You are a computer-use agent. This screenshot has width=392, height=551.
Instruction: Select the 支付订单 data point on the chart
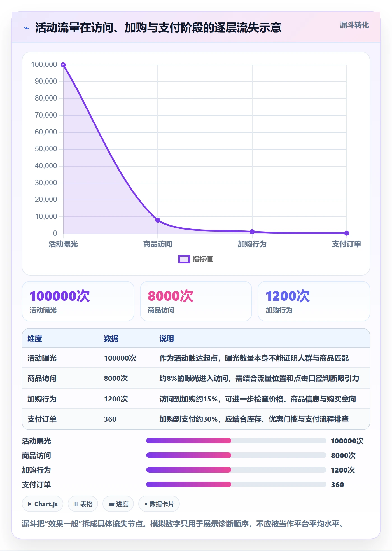click(347, 233)
